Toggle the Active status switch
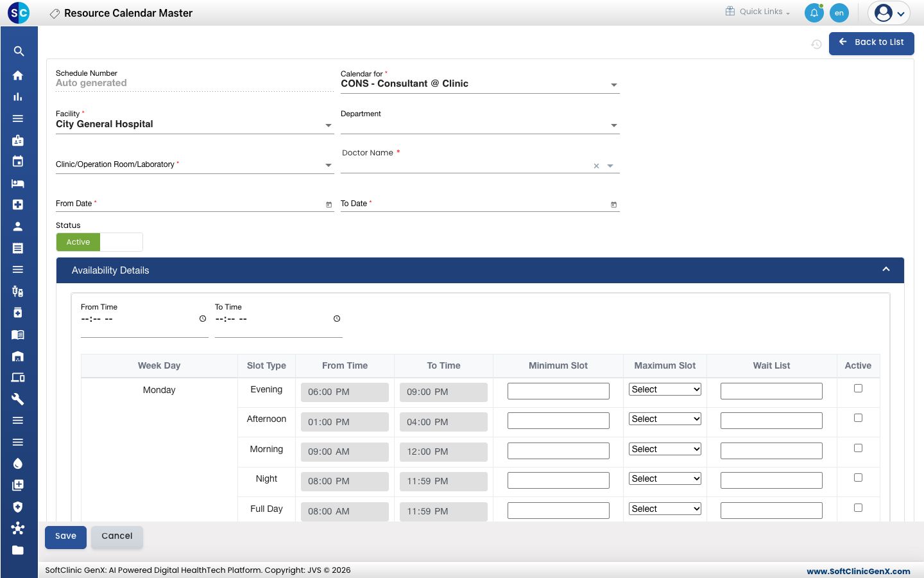 pos(99,242)
